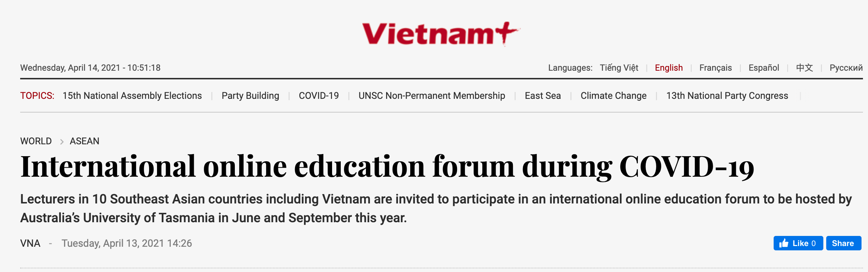Click the VNA source label
Image resolution: width=868 pixels, height=272 pixels.
pyautogui.click(x=30, y=244)
